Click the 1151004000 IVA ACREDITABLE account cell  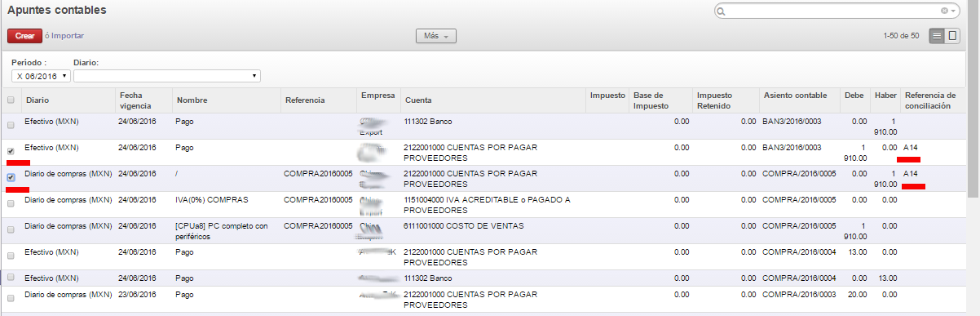point(487,205)
